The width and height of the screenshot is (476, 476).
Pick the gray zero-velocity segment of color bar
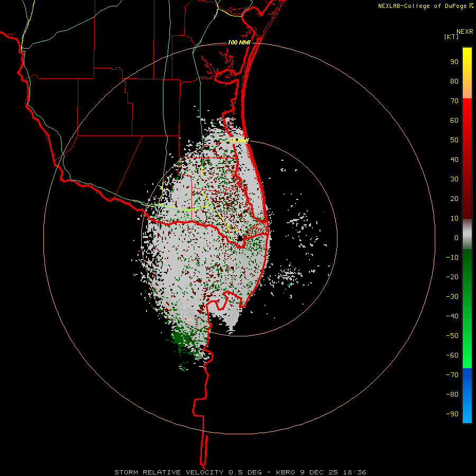(467, 234)
